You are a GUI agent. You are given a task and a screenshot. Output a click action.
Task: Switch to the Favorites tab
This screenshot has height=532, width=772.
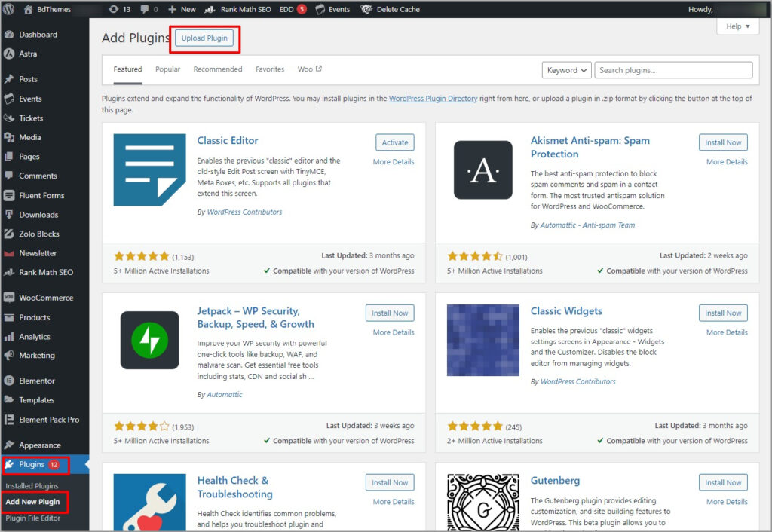(270, 69)
